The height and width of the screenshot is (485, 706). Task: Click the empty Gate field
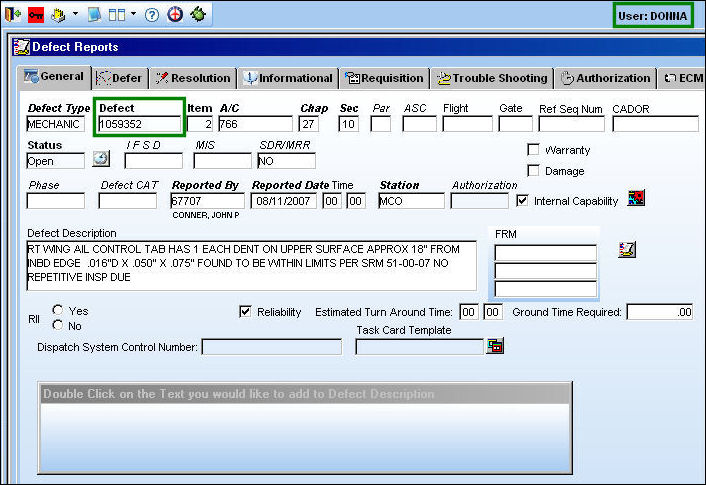515,124
